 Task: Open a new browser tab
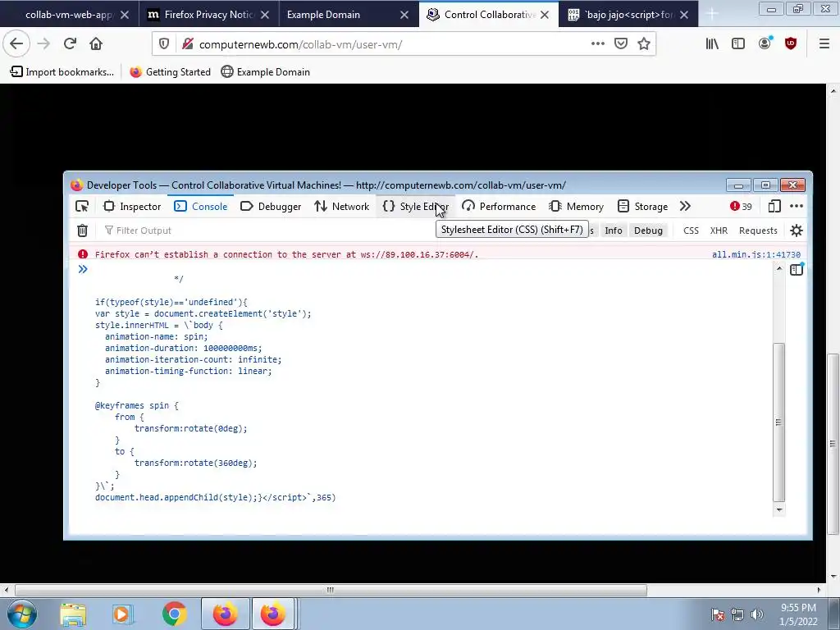pos(712,15)
